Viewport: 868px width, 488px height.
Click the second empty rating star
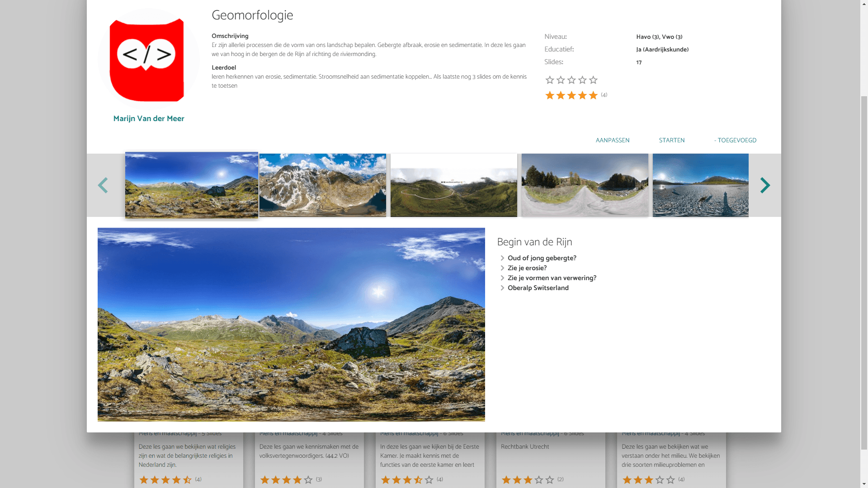click(x=561, y=80)
